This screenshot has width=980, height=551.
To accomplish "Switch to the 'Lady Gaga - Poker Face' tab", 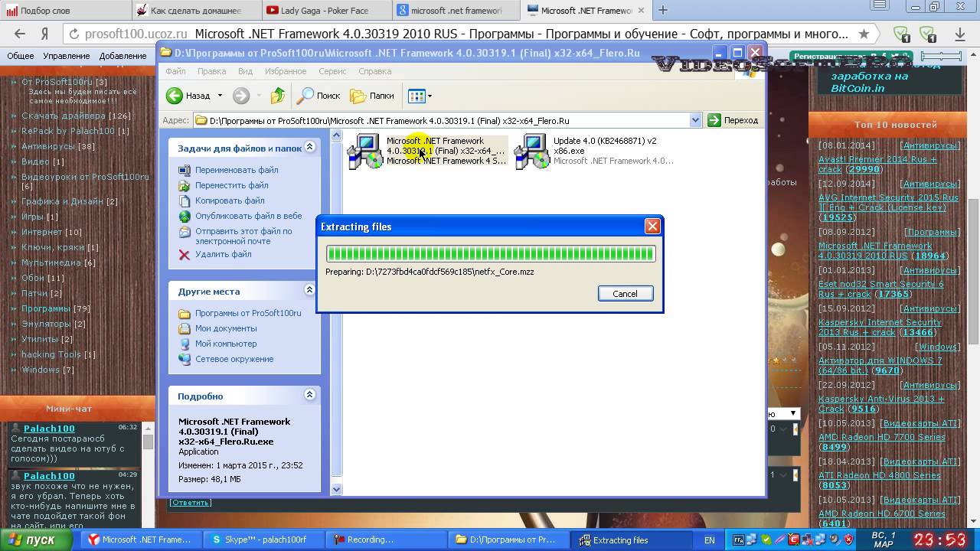I will 326,11.
